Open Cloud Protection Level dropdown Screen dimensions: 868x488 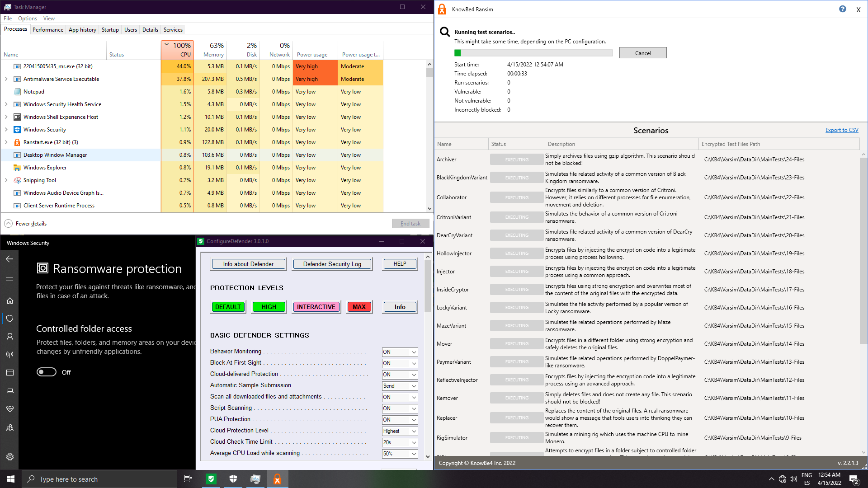(x=400, y=431)
